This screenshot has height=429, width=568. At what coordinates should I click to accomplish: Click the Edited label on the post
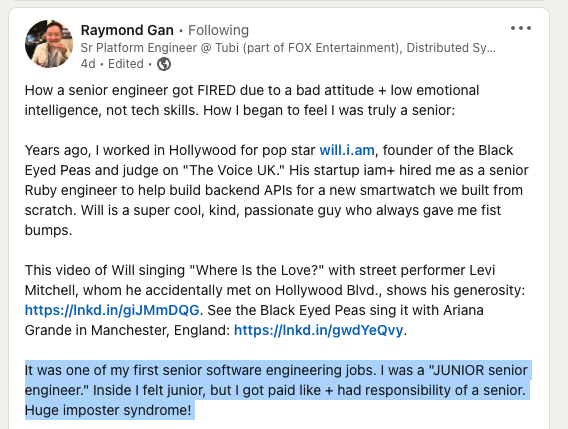tap(126, 64)
